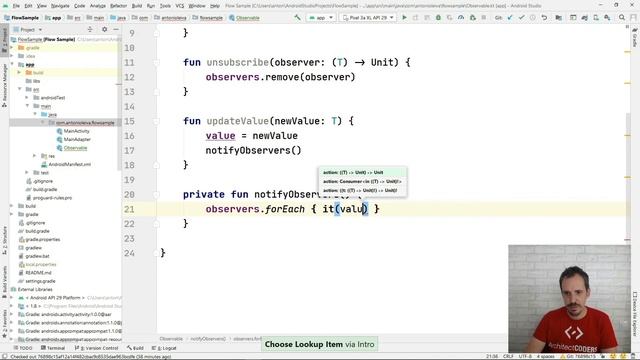Click the Attach Debugger icon in toolbar
Image resolution: width=640 pixels, height=360 pixels.
tap(472, 18)
